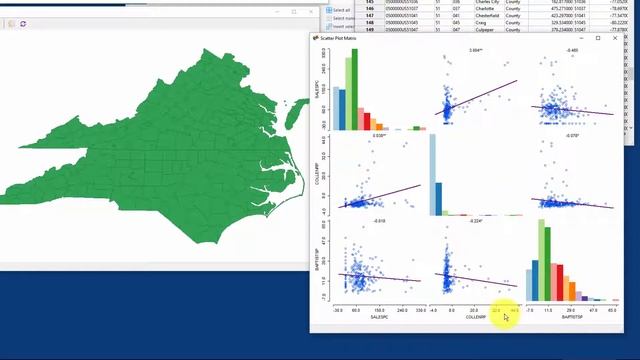Click the greyed-out icon left of refresh
This screenshot has width=640, height=360.
[x=11, y=24]
